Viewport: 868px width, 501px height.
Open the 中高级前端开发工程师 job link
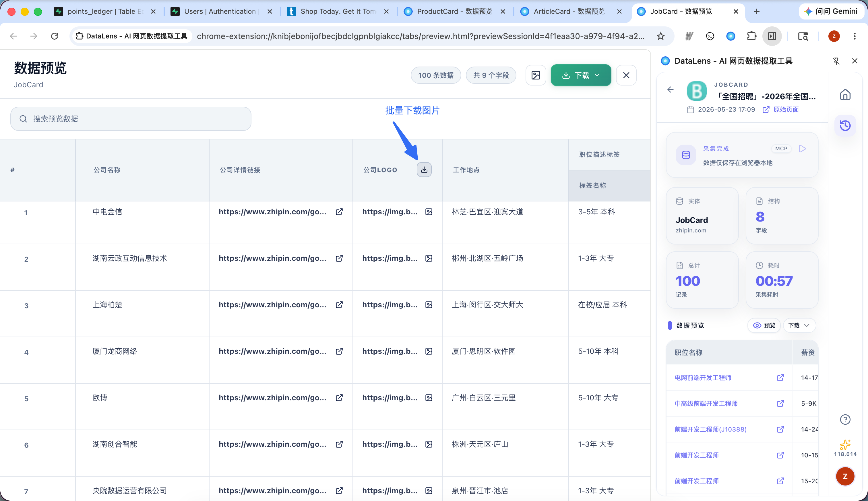coord(706,404)
